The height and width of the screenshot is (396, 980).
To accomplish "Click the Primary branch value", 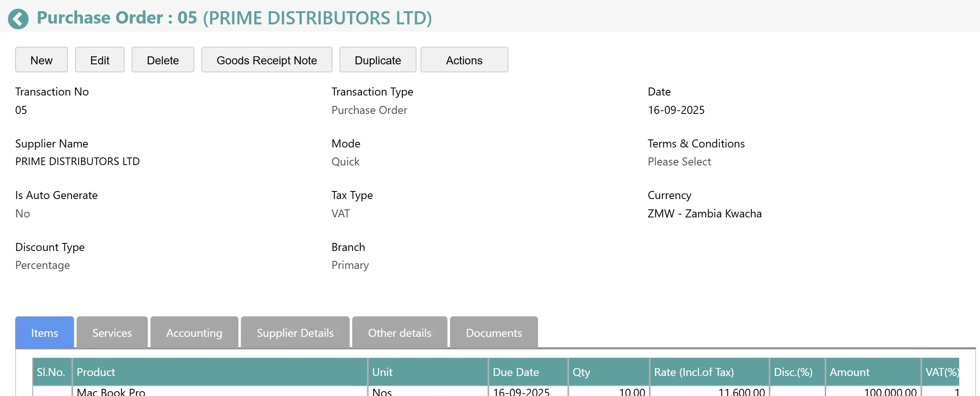I will (x=350, y=265).
